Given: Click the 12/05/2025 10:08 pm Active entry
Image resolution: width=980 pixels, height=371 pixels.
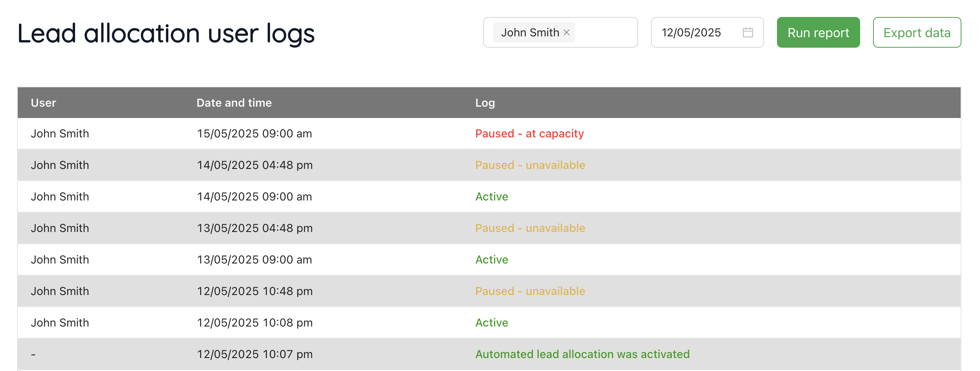Looking at the screenshot, I should [x=492, y=323].
